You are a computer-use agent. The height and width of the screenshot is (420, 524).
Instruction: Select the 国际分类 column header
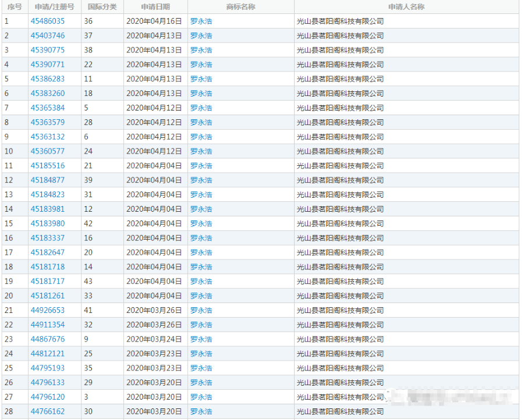point(102,7)
